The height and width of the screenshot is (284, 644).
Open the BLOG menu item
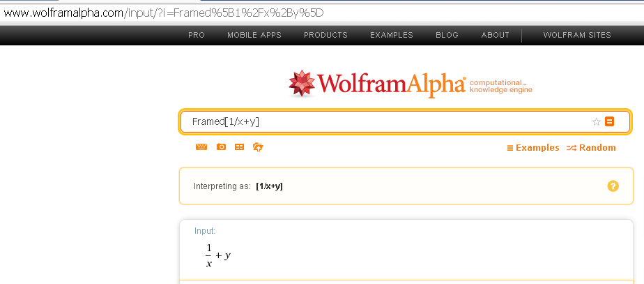click(x=447, y=36)
